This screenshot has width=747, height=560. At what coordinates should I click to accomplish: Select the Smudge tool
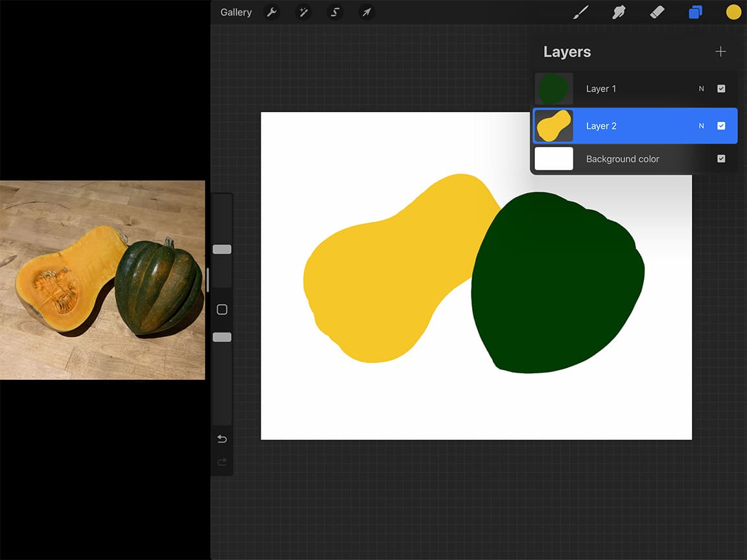pyautogui.click(x=619, y=12)
